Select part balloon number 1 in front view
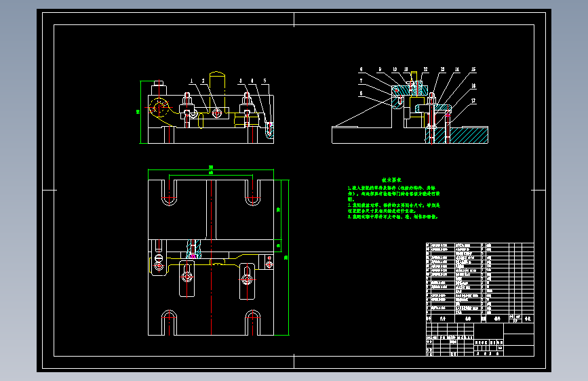588x381 pixels. (192, 81)
